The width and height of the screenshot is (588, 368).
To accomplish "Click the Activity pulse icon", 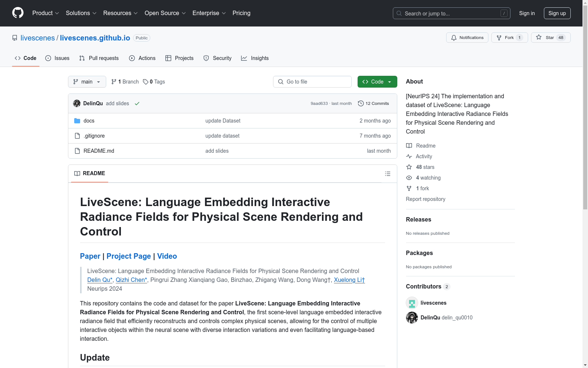I will (409, 156).
